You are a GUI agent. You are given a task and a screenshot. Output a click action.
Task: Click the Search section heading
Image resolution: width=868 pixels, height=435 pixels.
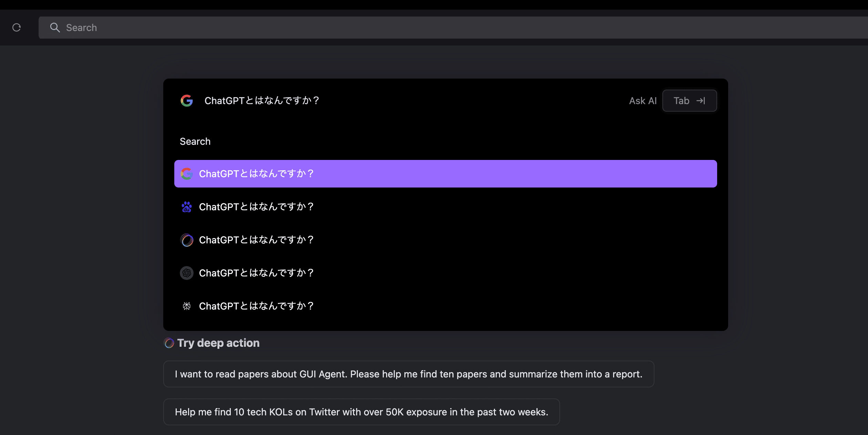195,141
